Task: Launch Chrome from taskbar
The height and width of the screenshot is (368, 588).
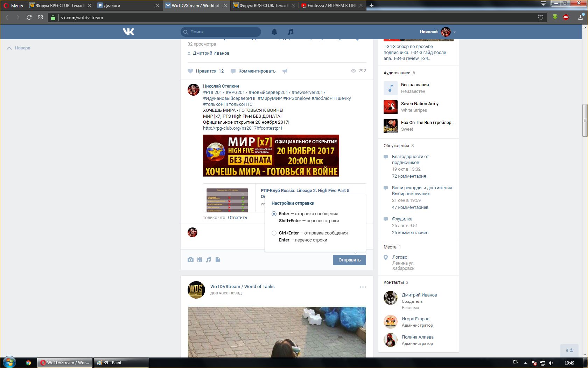Action: pyautogui.click(x=28, y=363)
